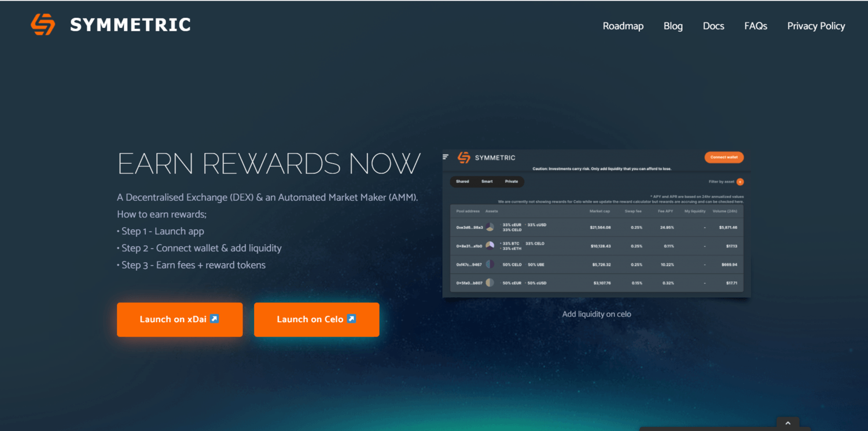The image size is (868, 431).
Task: Open the Roadmap page
Action: pyautogui.click(x=623, y=26)
